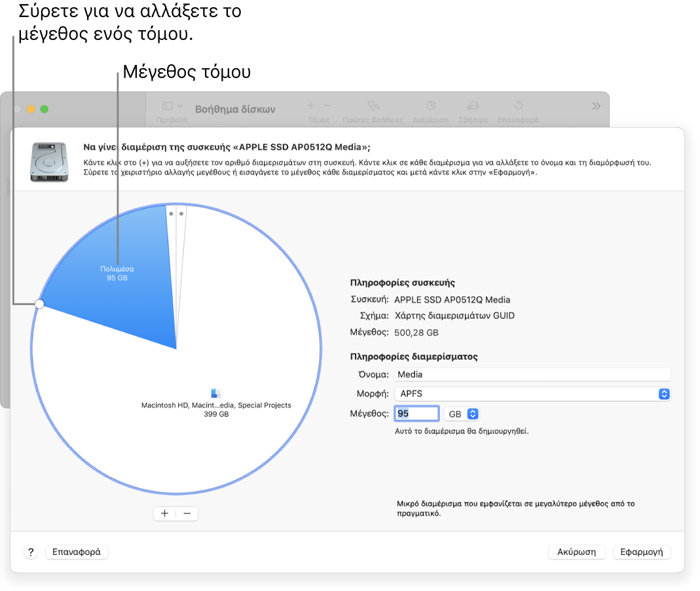Click the Προβολή sidebar view icon
The height and width of the screenshot is (591, 700).
click(x=168, y=106)
